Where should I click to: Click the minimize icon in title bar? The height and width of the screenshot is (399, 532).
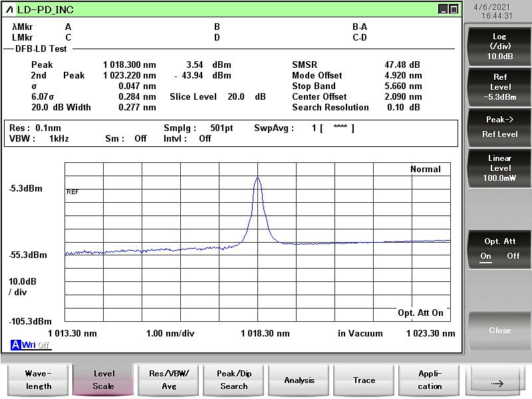444,9
